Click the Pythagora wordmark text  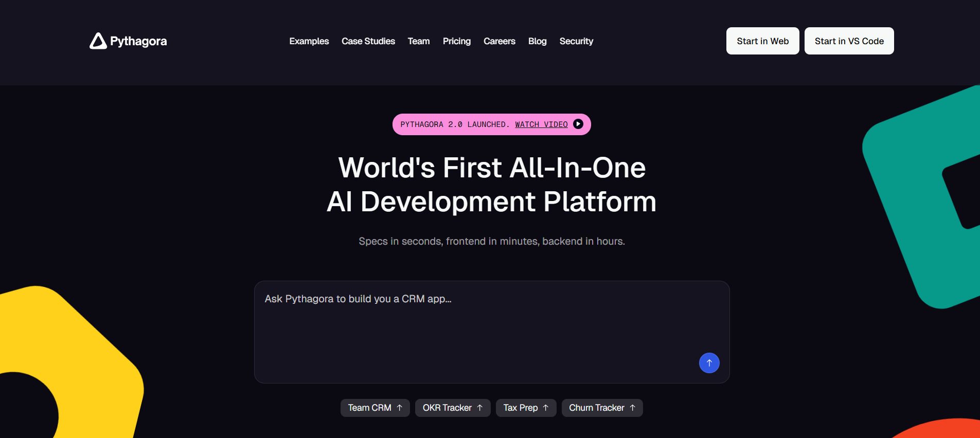(138, 41)
